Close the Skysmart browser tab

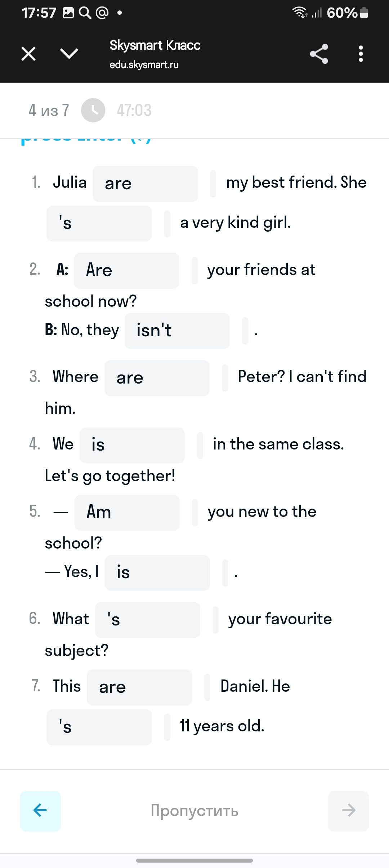tap(28, 54)
